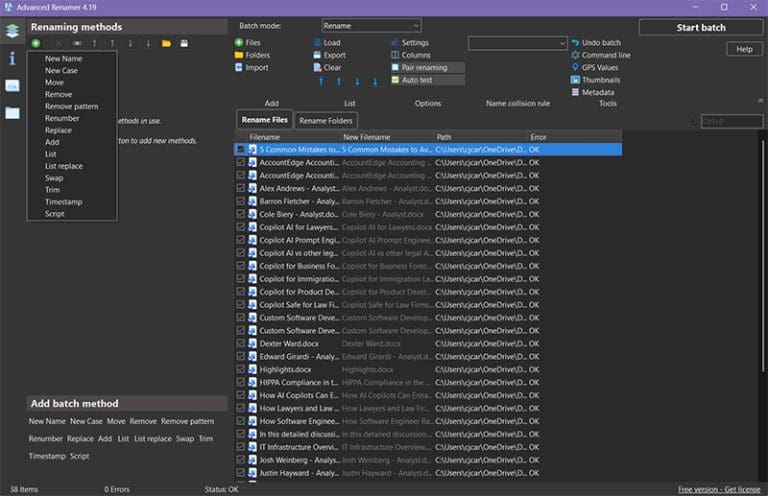
Task: Uncheck the Alex Andrews file checkbox
Action: (240, 188)
